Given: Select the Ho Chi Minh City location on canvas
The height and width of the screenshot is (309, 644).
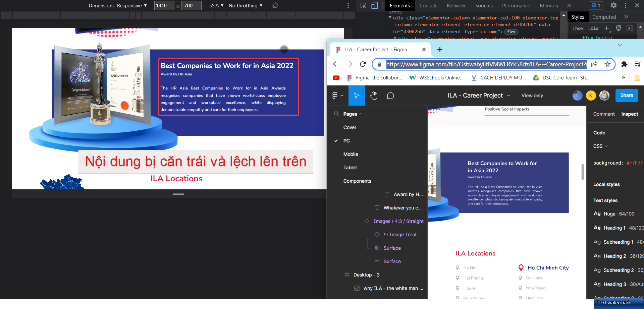Looking at the screenshot, I should [x=544, y=268].
